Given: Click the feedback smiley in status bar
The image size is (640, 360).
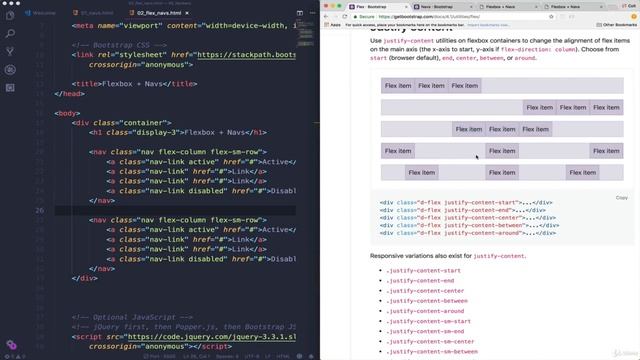Looking at the screenshot, I should click(299, 356).
